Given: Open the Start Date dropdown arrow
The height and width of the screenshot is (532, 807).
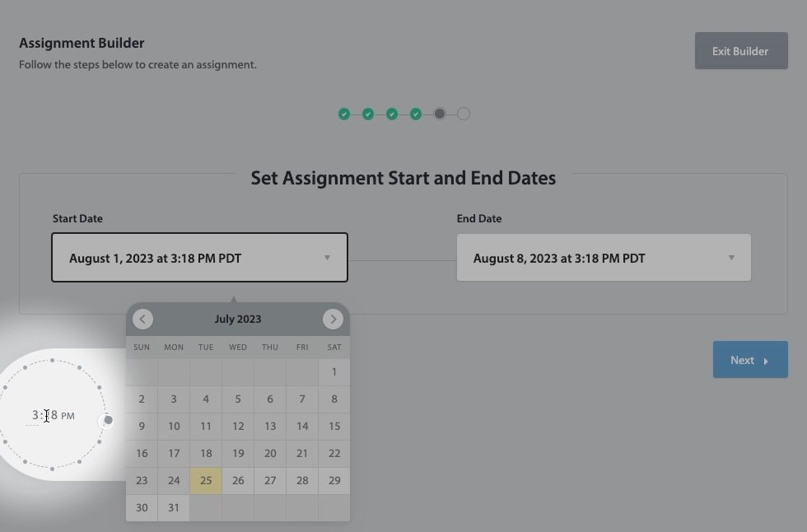Looking at the screenshot, I should coord(327,258).
